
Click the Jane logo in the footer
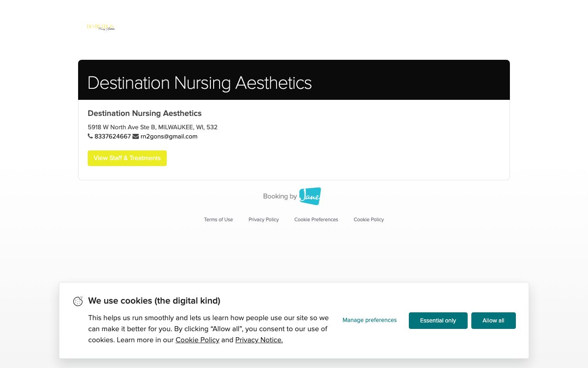click(x=310, y=196)
